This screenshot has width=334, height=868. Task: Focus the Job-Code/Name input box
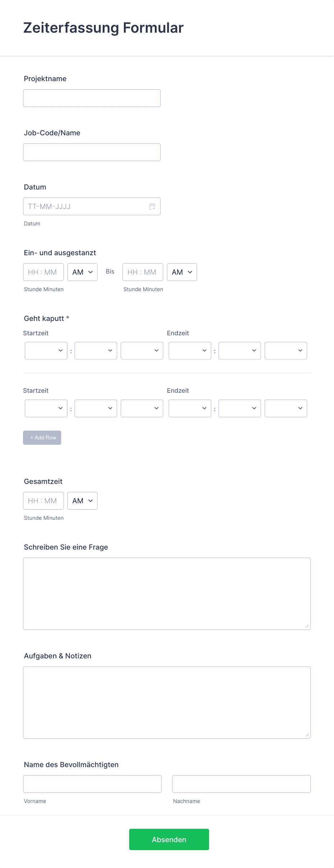(x=92, y=152)
